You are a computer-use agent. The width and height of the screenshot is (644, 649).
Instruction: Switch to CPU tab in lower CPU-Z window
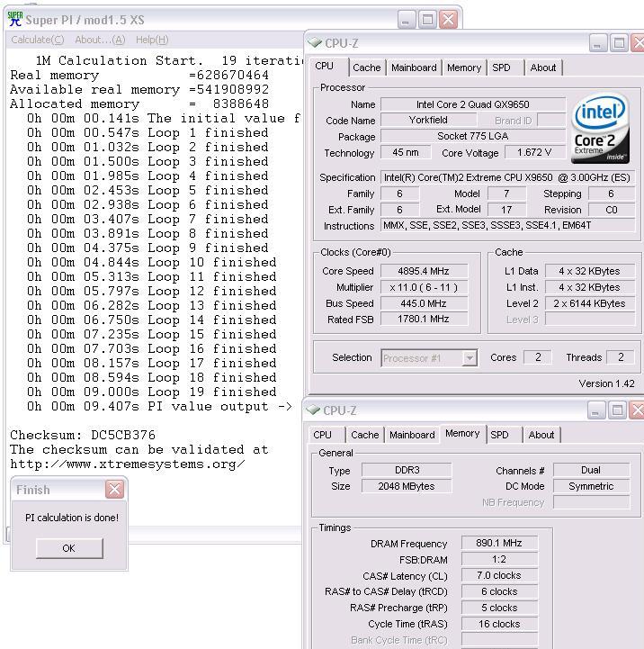[x=326, y=435]
